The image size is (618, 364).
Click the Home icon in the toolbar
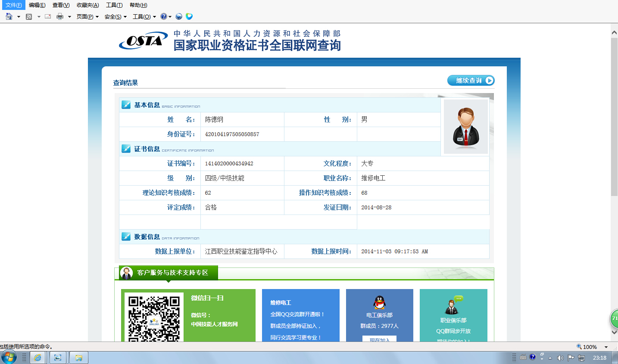[x=9, y=16]
